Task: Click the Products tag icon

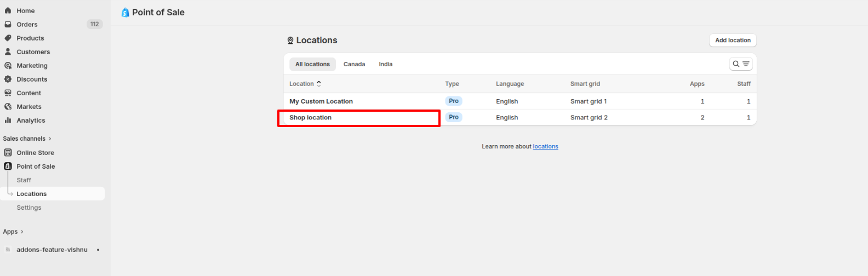Action: (x=8, y=38)
